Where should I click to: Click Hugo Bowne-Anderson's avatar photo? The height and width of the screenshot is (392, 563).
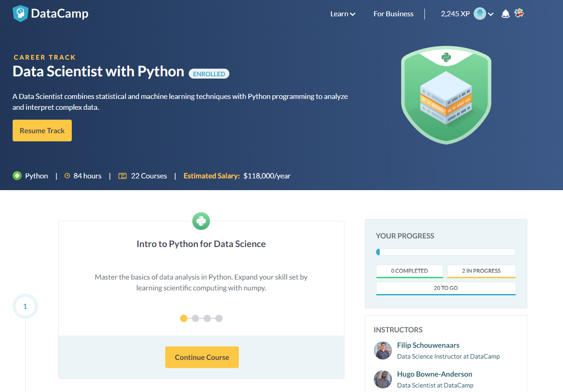(383, 379)
